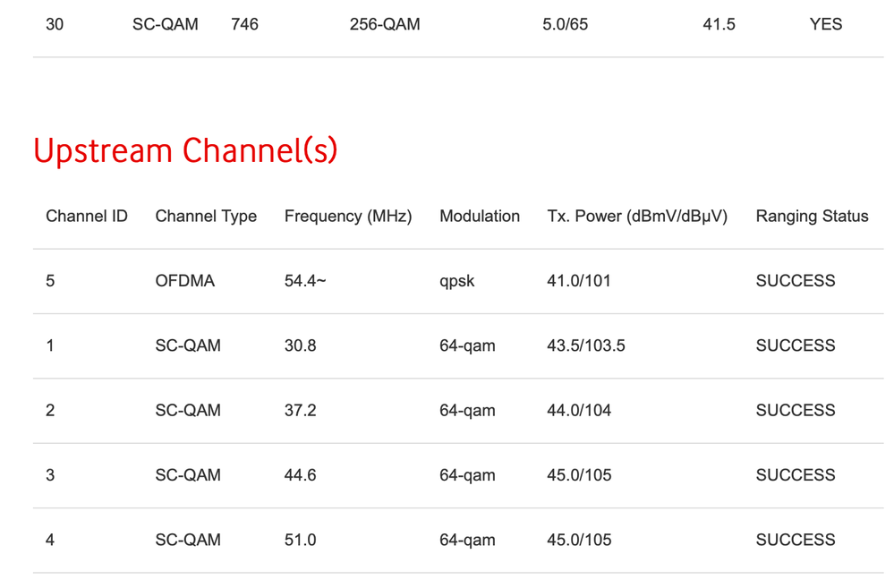Viewport: 894px width, 588px height.
Task: Select the 44.6 frequency cell
Action: click(x=300, y=475)
